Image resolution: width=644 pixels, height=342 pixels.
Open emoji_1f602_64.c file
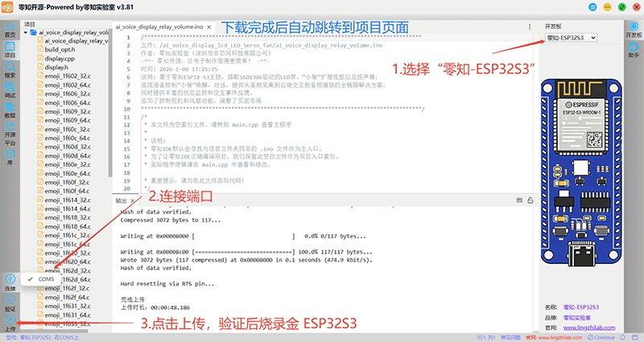[68, 85]
